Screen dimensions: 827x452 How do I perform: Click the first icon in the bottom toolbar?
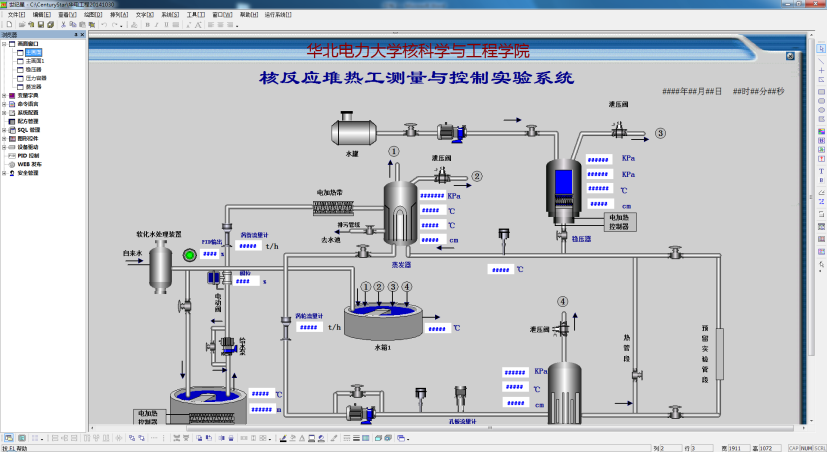click(8, 438)
